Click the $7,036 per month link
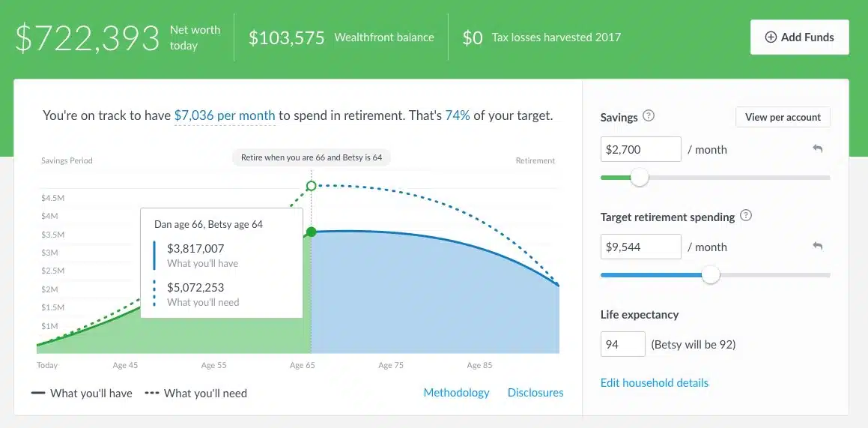Viewport: 868px width, 428px height. click(x=225, y=115)
